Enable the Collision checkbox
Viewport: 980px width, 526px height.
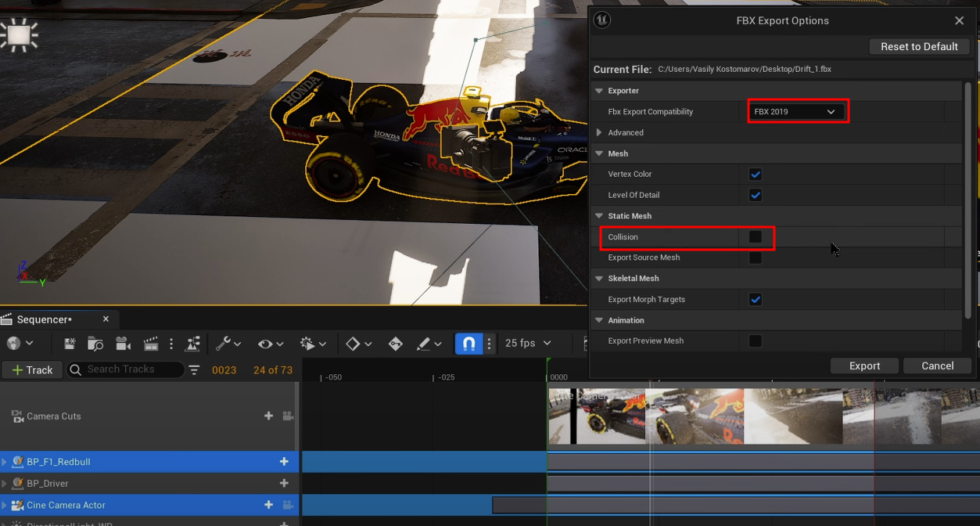[755, 236]
